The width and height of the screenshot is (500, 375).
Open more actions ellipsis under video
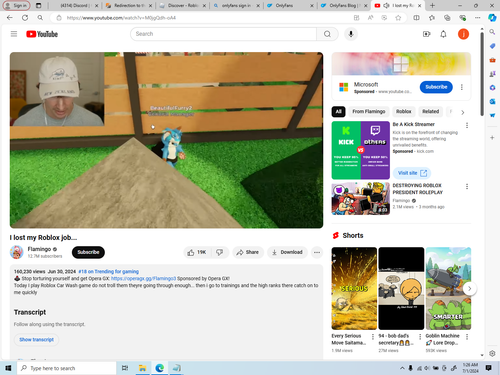(x=317, y=252)
